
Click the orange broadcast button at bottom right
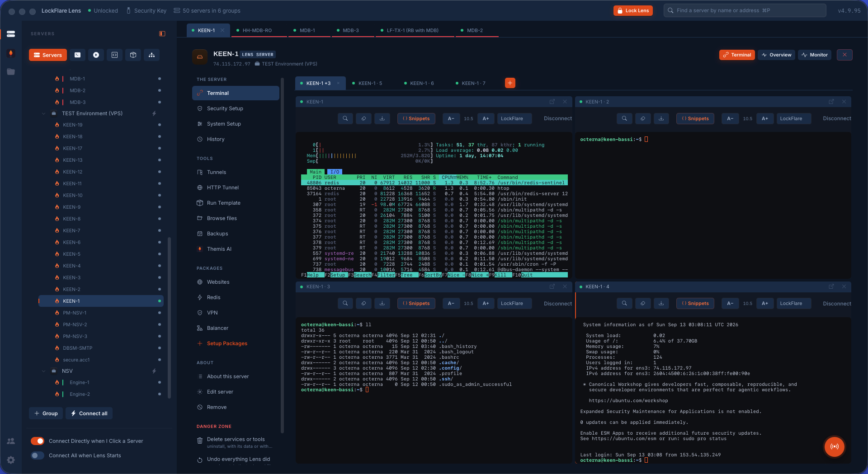835,446
